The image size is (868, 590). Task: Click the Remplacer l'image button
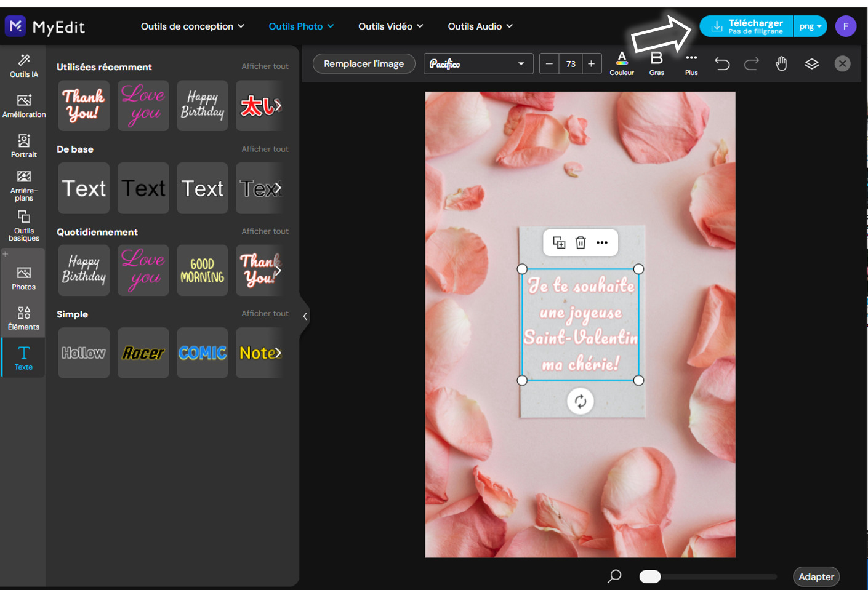click(363, 63)
